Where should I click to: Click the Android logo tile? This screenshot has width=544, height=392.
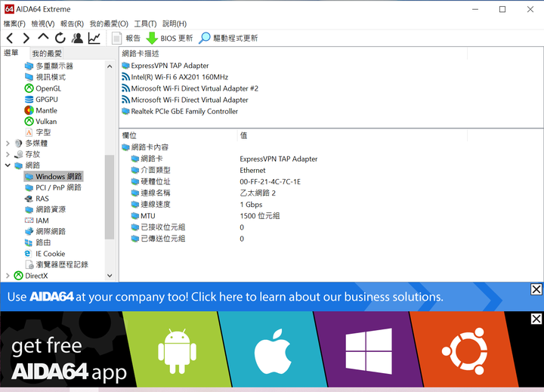177,351
